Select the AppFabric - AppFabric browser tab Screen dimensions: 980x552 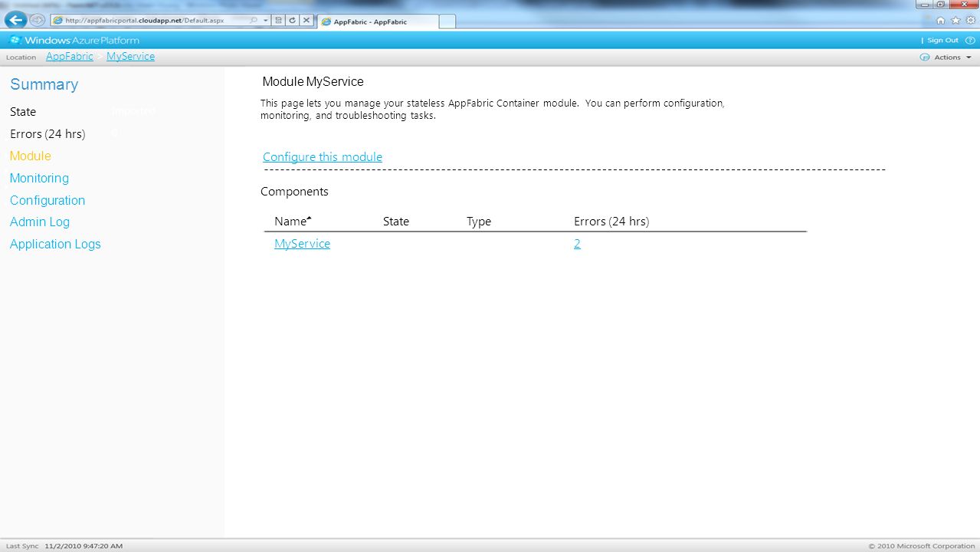click(x=376, y=22)
